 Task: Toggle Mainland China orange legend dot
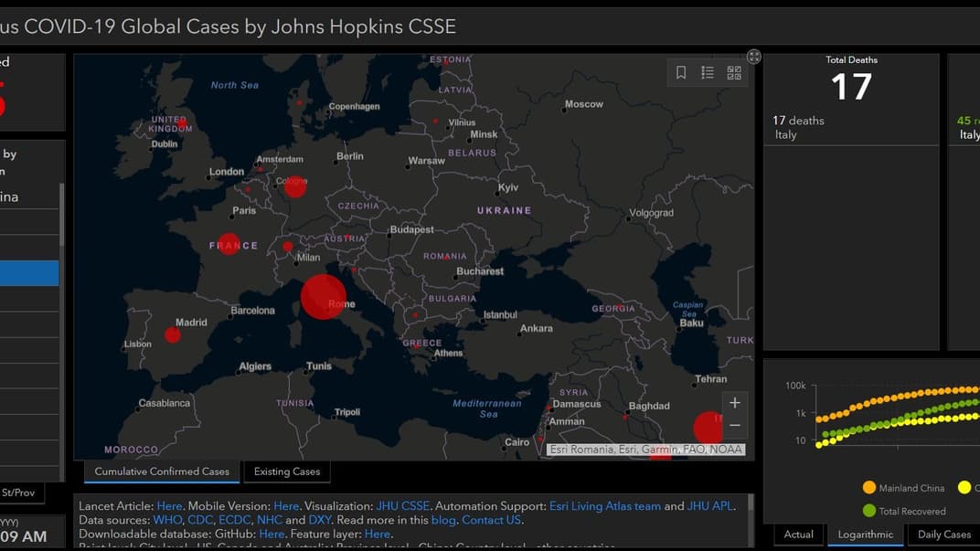[x=868, y=487]
